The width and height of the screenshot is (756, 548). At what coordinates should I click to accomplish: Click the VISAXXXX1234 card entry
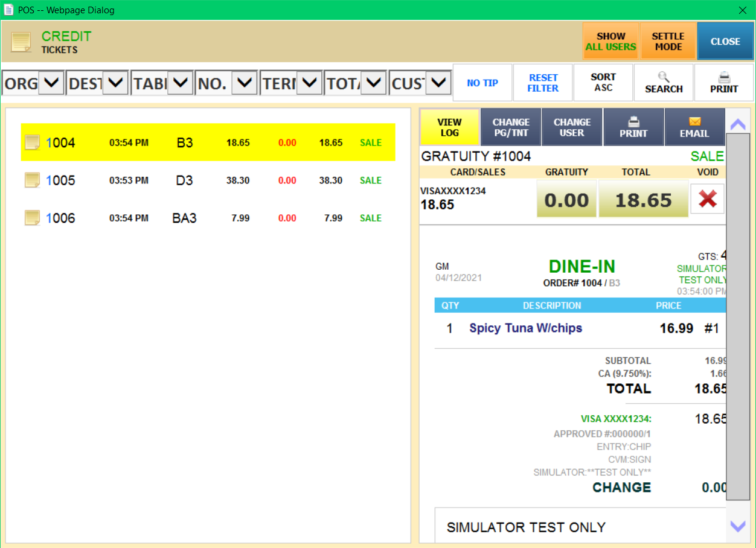453,191
